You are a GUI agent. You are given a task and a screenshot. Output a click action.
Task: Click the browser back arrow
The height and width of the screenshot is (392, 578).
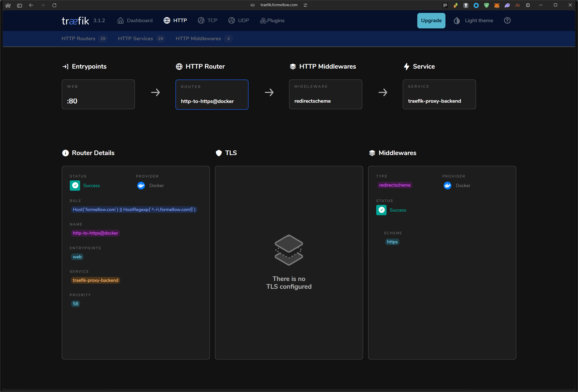pyautogui.click(x=31, y=5)
